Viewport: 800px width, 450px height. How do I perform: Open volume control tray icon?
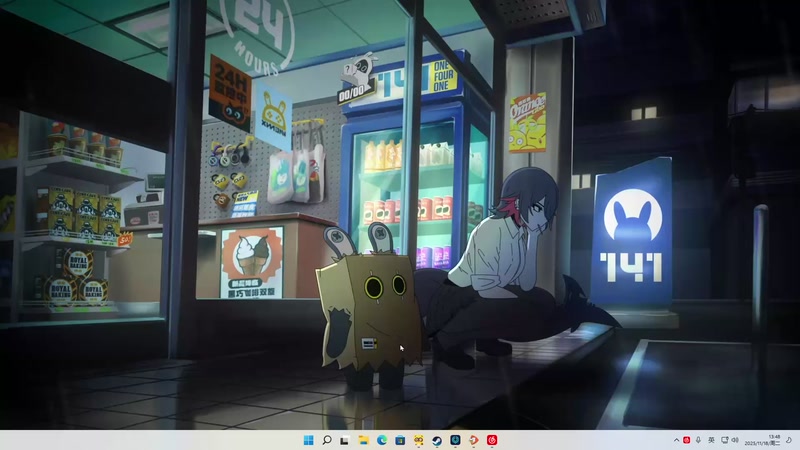(735, 440)
